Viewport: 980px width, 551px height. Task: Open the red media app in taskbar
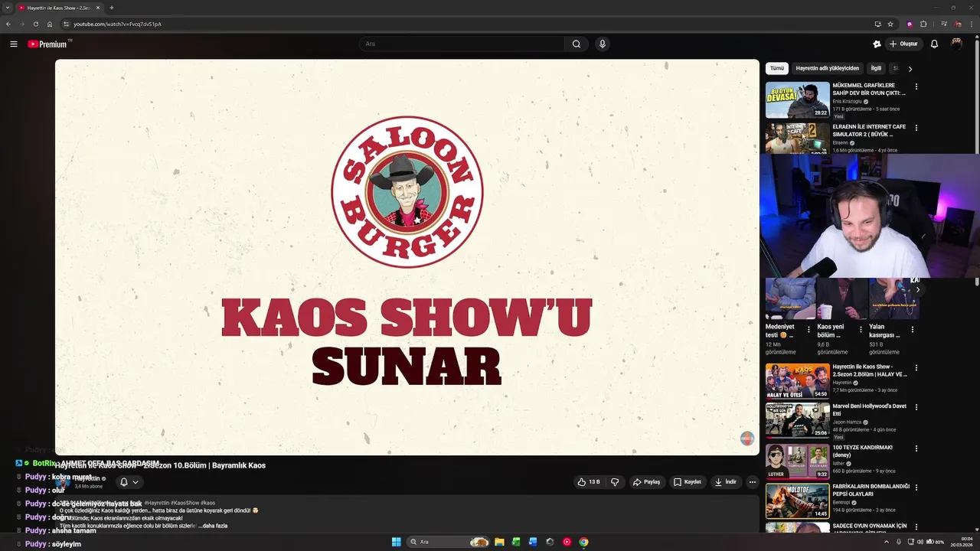coord(567,542)
